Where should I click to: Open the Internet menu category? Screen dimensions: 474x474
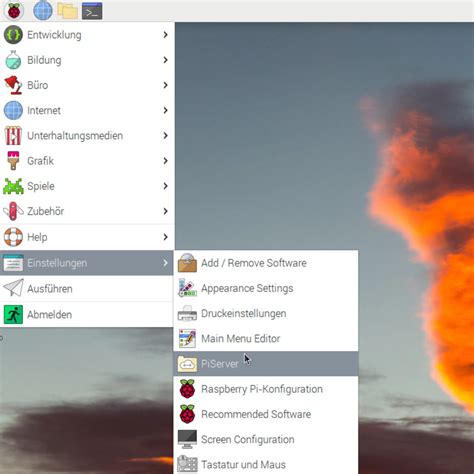[87, 110]
